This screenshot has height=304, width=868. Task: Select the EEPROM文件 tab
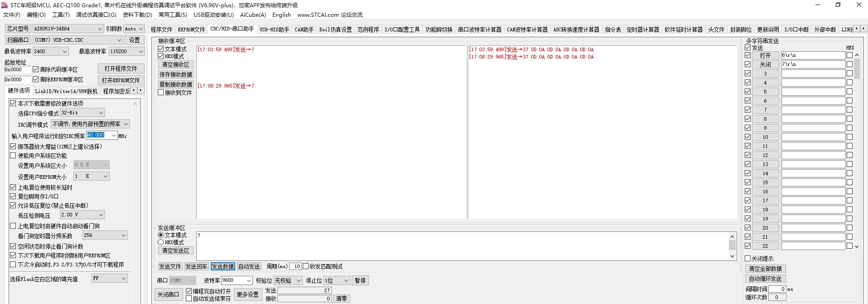point(191,29)
